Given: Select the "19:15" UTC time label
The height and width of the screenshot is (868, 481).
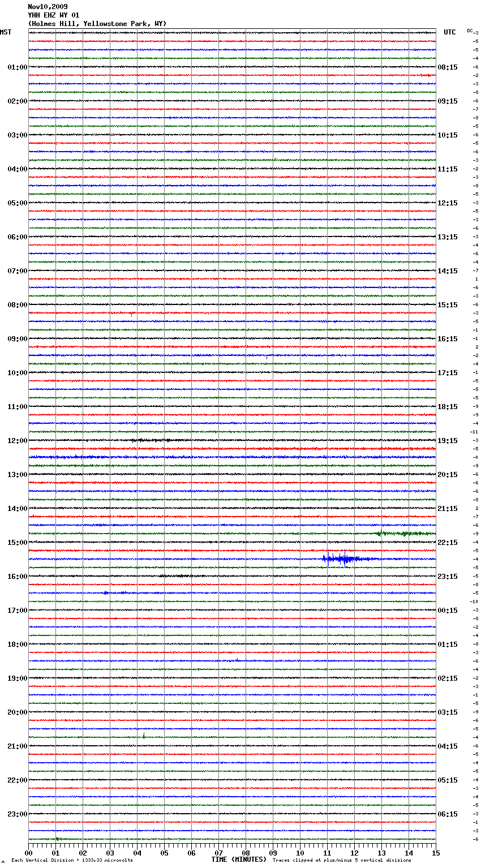Looking at the screenshot, I should 448,441.
